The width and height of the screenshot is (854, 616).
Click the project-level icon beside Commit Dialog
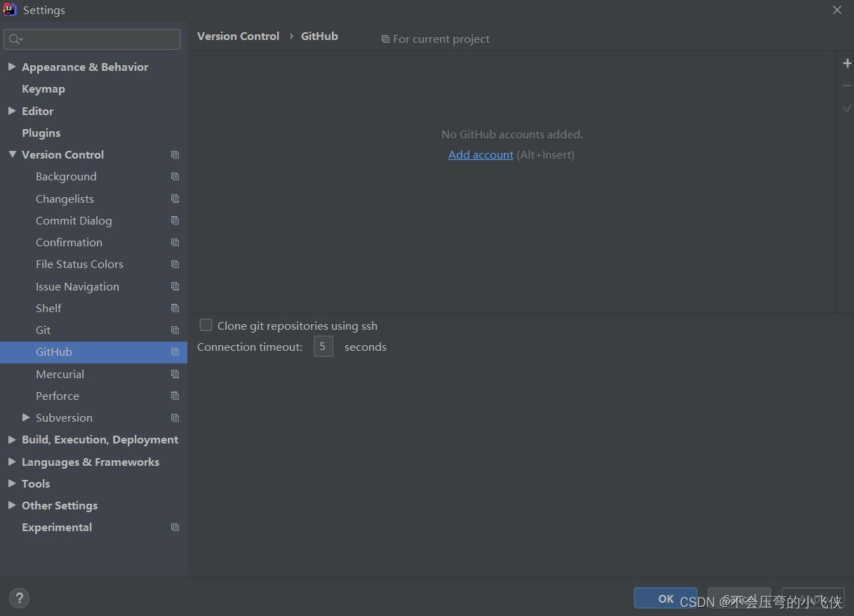175,220
